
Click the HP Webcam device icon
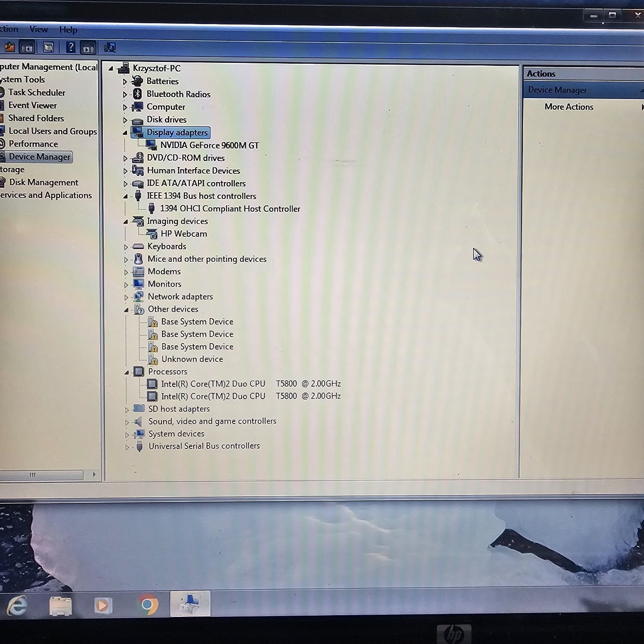(152, 234)
